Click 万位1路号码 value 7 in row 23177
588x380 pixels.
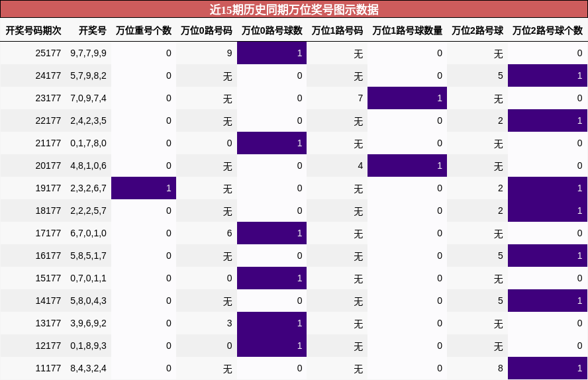coord(360,98)
